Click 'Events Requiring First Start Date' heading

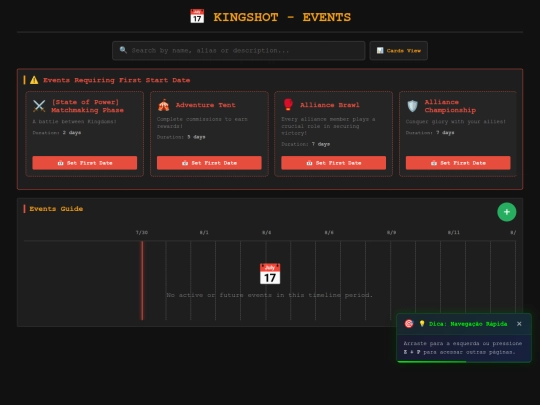[117, 80]
